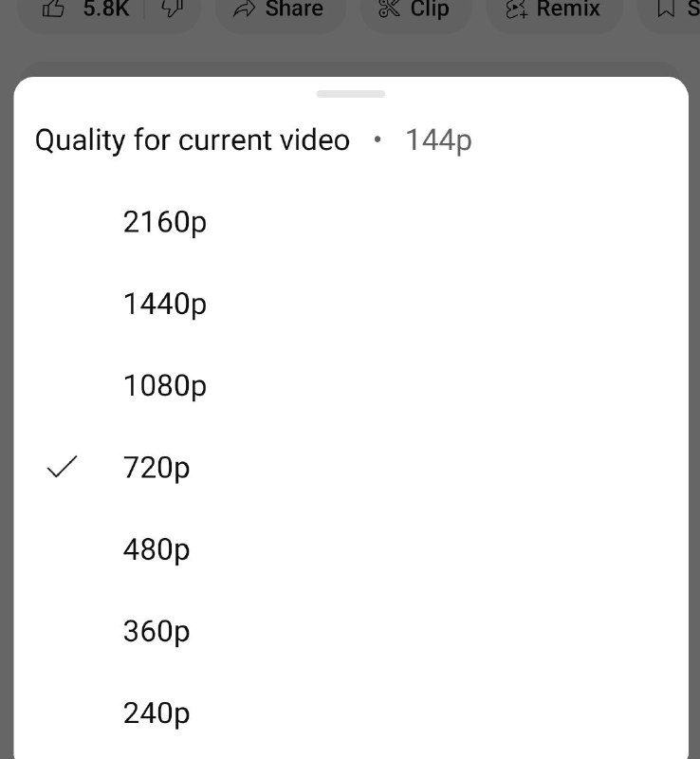Screen dimensions: 700x759
Task: Click the checkmark beside 720p
Action: (x=62, y=467)
